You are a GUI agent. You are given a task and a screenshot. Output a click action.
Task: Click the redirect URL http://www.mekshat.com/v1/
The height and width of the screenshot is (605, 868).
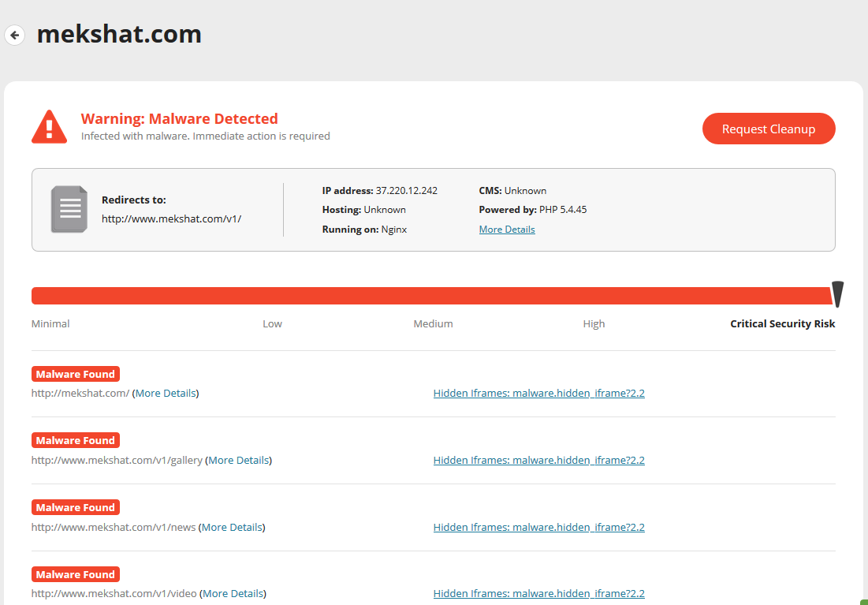[x=172, y=218]
